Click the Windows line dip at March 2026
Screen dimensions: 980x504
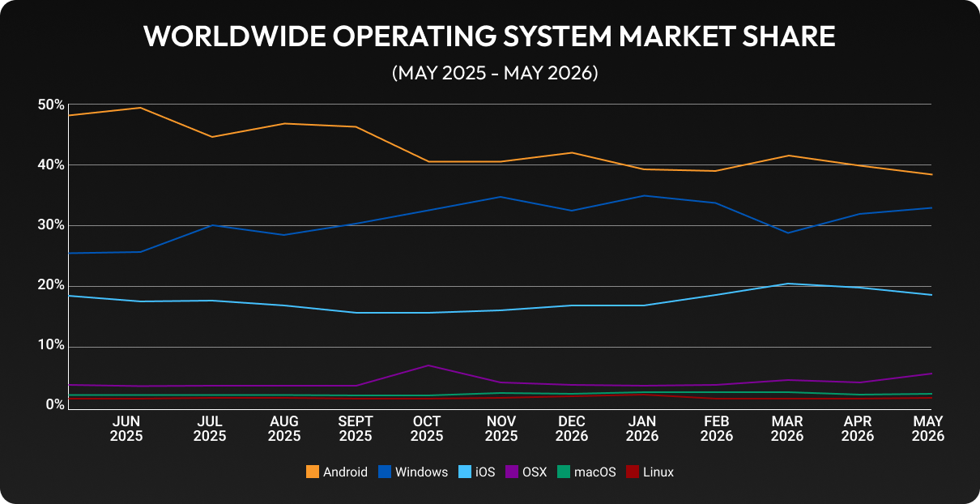tap(787, 233)
